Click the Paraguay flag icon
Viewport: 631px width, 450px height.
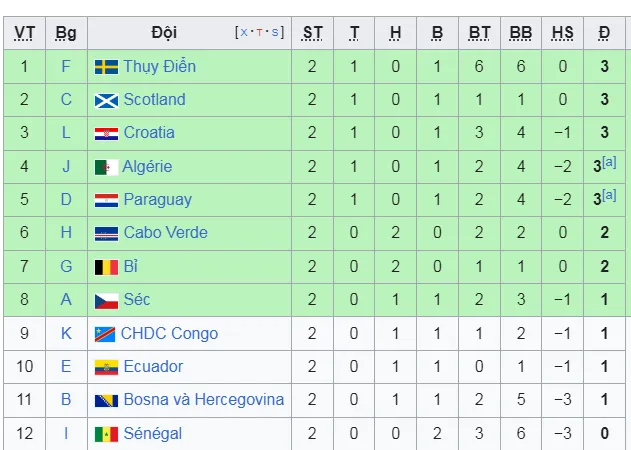tap(106, 200)
